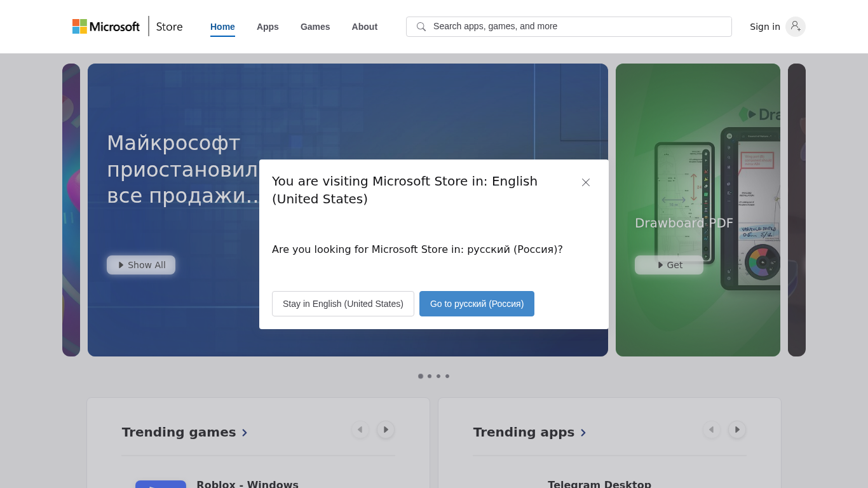This screenshot has height=488, width=868.
Task: Go to the About tab
Action: click(365, 27)
